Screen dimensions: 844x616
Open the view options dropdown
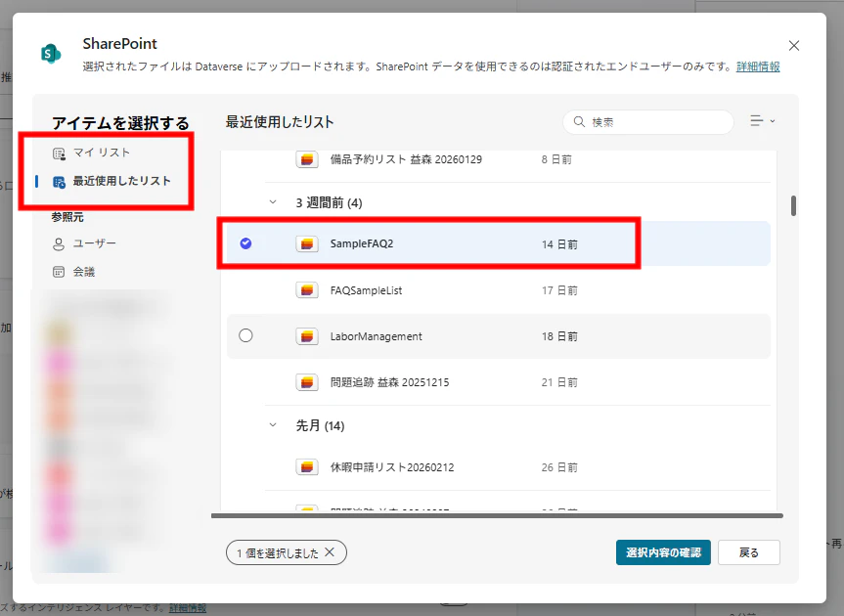[763, 121]
